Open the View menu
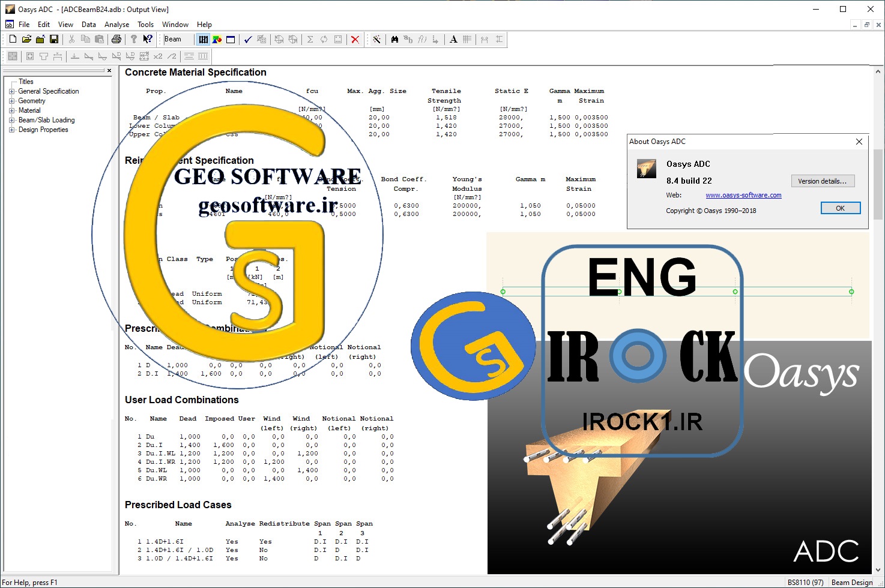 65,25
